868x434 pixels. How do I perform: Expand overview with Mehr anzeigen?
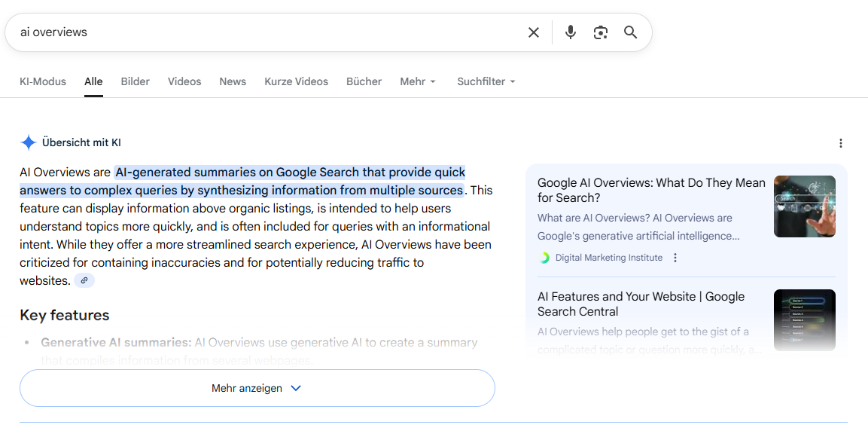257,388
